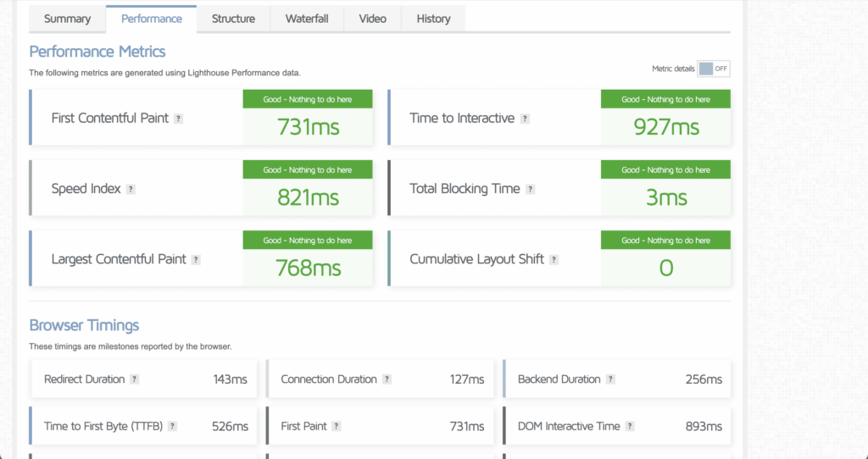The height and width of the screenshot is (459, 868).
Task: Click the First Contentful Paint 731ms value
Action: point(308,127)
